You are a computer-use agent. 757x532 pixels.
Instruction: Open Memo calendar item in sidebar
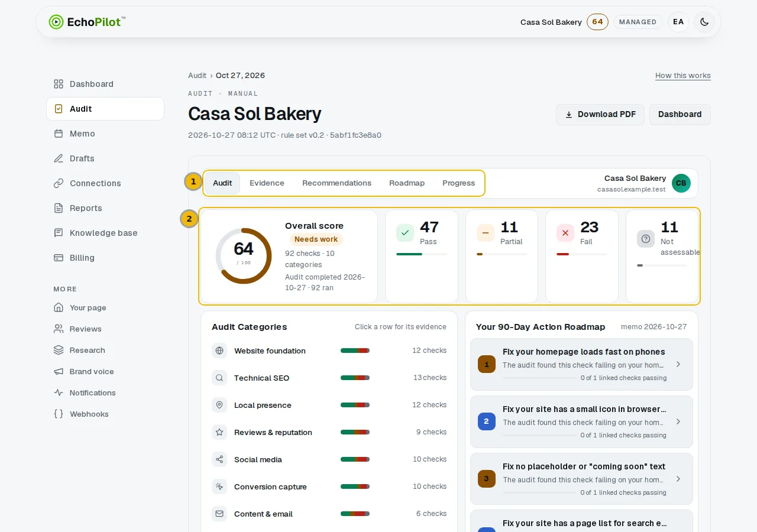[105, 134]
